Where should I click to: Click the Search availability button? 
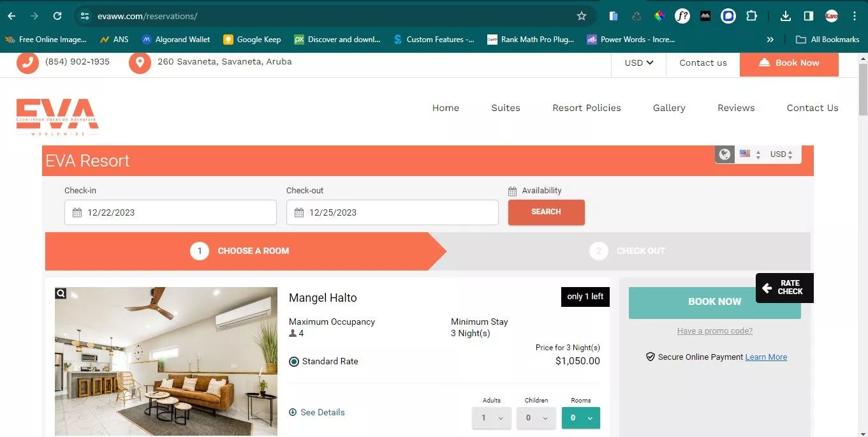(x=546, y=212)
